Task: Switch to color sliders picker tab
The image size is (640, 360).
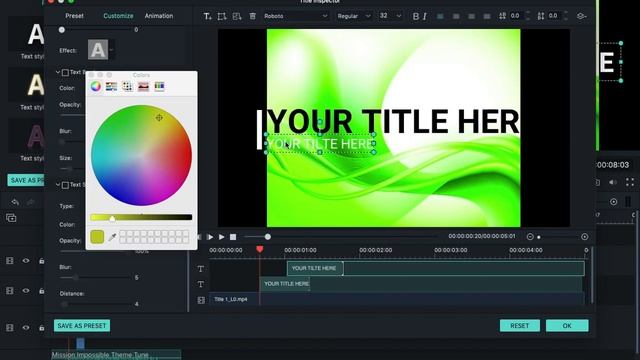Action: (111, 86)
